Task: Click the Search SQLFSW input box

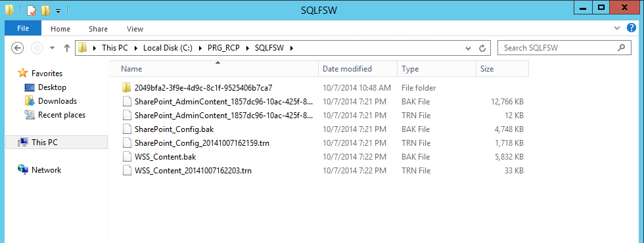Action: (559, 47)
